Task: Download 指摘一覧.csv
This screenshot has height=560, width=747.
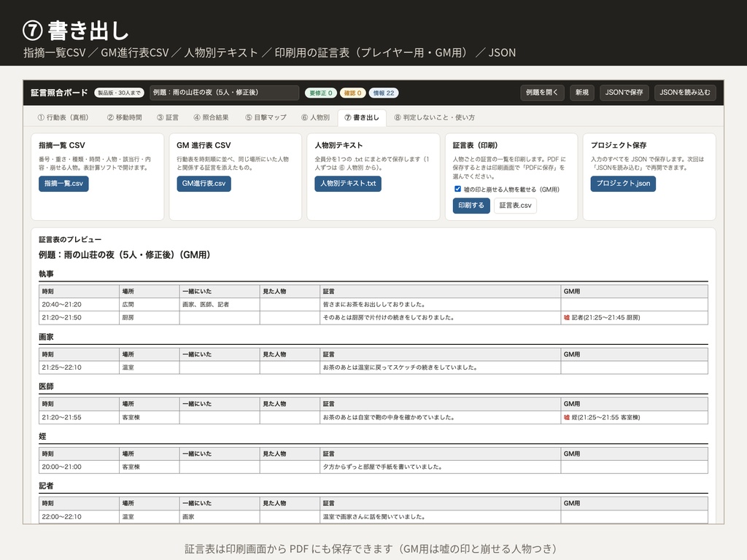Action: coord(64,184)
